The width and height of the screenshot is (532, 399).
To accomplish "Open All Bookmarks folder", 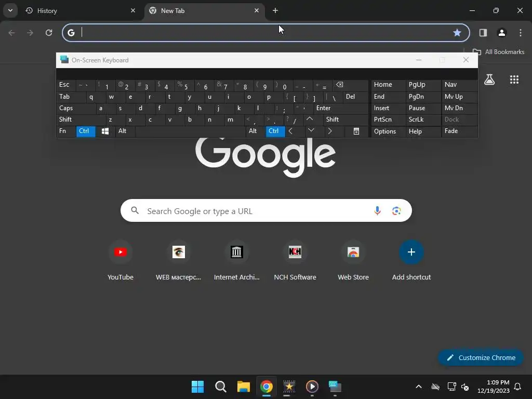I will (x=498, y=52).
